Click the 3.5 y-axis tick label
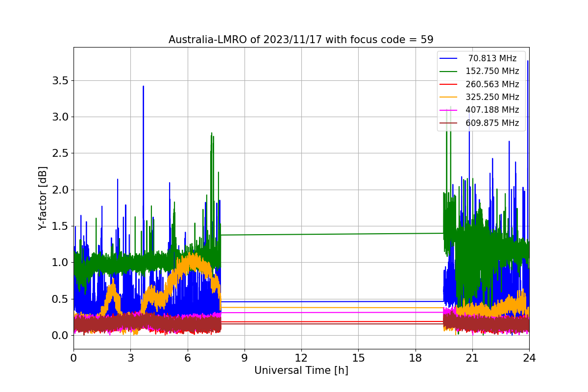 click(x=60, y=80)
